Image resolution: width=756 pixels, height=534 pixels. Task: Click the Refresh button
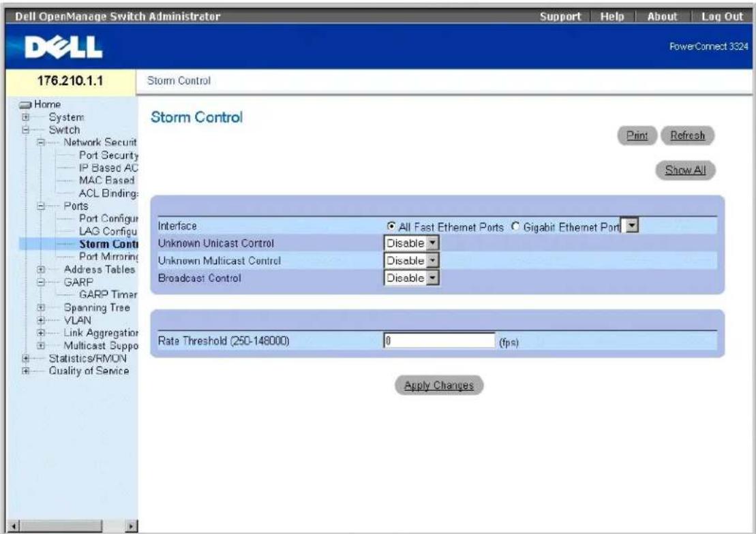688,136
